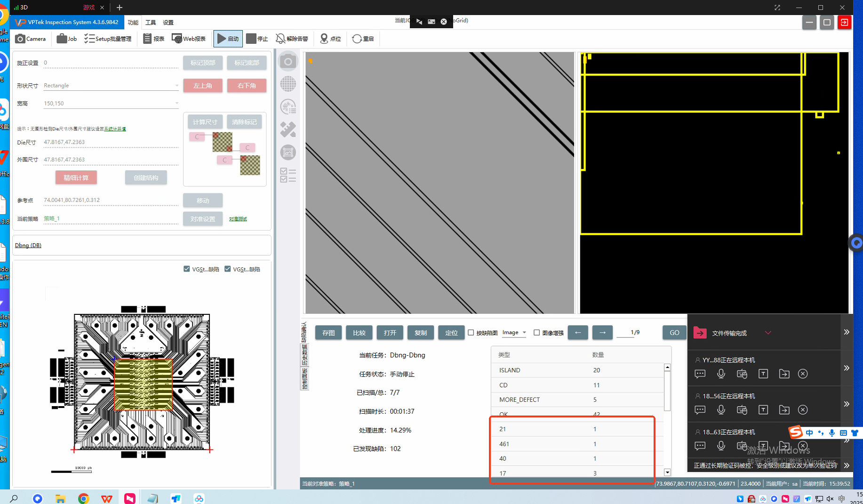Click the 旋正设置 input field
The width and height of the screenshot is (863, 504).
pos(111,63)
